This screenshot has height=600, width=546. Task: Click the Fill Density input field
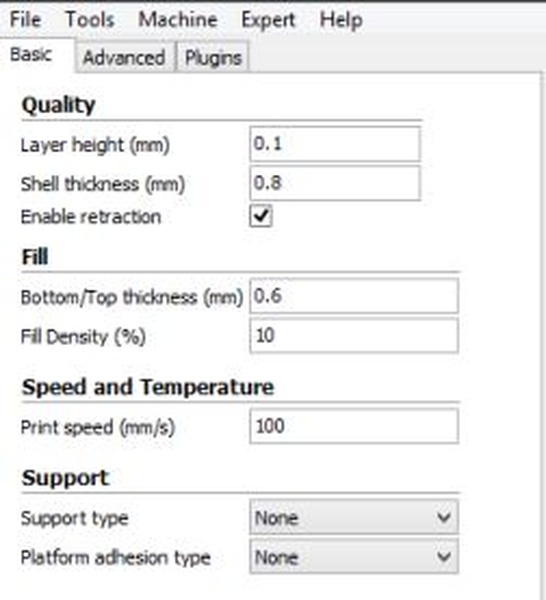[354, 336]
